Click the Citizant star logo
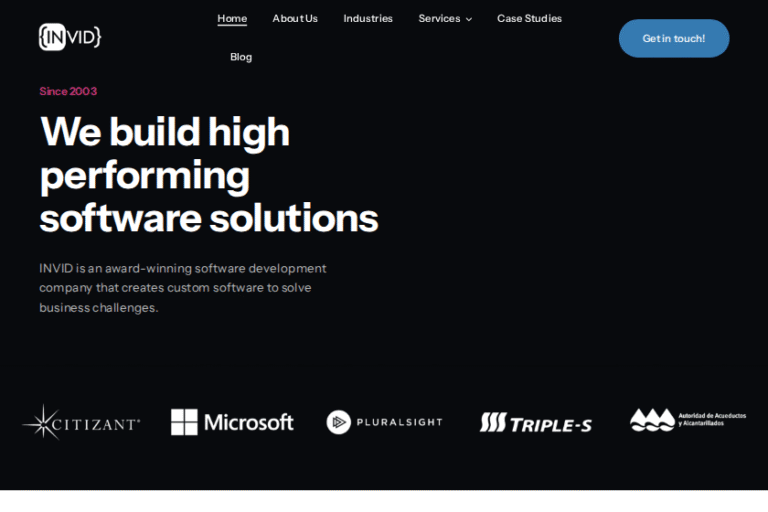Viewport: 768px width, 512px height. coord(43,422)
